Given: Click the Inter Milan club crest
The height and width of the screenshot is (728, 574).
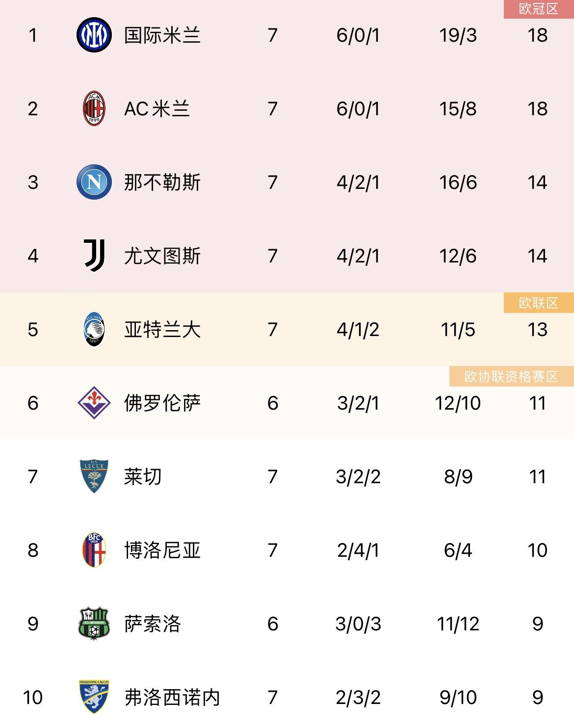Looking at the screenshot, I should point(94,35).
